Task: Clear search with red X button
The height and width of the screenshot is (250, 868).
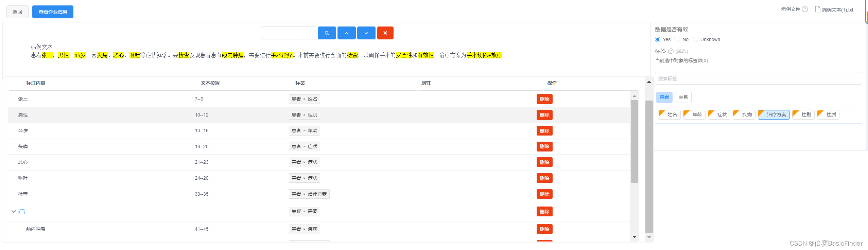Action: tap(385, 33)
